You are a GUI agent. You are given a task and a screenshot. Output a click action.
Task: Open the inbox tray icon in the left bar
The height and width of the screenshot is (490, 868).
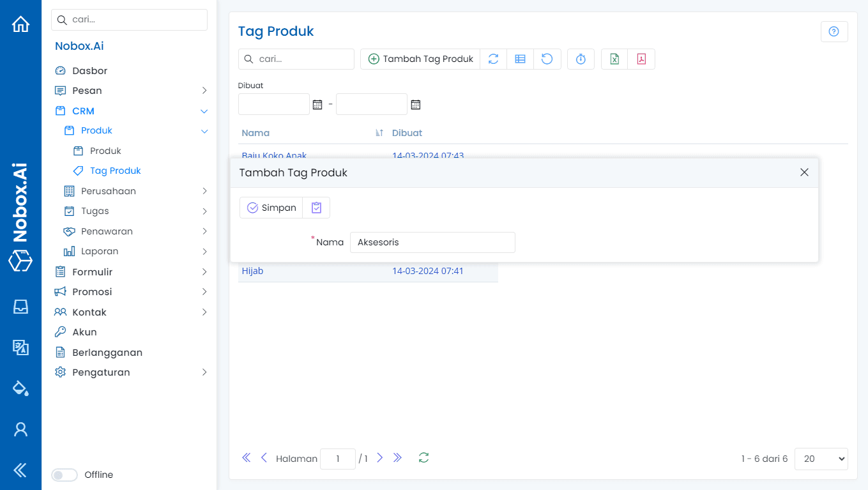pyautogui.click(x=20, y=307)
